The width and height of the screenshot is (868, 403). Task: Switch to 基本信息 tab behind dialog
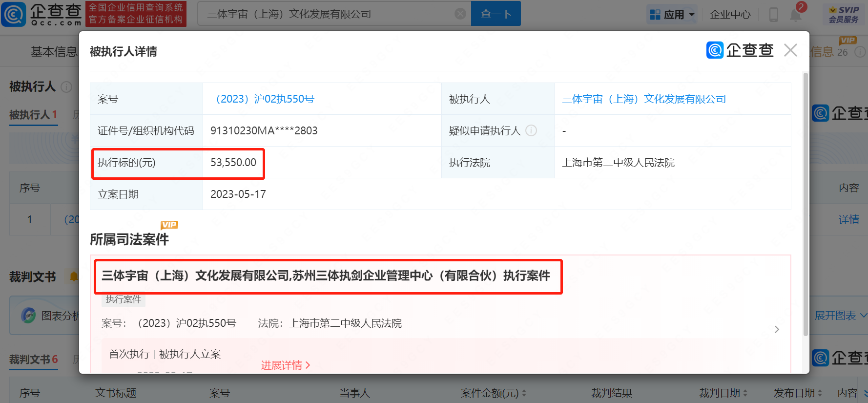point(54,52)
